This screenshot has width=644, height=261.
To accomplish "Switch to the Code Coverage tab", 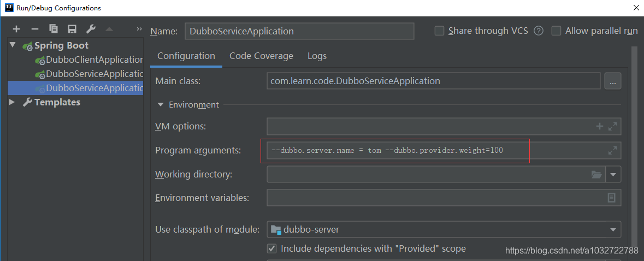I will click(x=261, y=56).
